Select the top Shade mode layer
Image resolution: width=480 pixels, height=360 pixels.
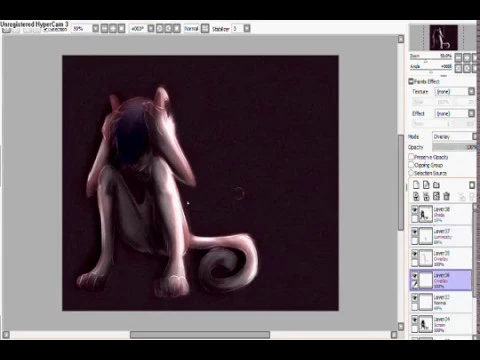pyautogui.click(x=441, y=214)
